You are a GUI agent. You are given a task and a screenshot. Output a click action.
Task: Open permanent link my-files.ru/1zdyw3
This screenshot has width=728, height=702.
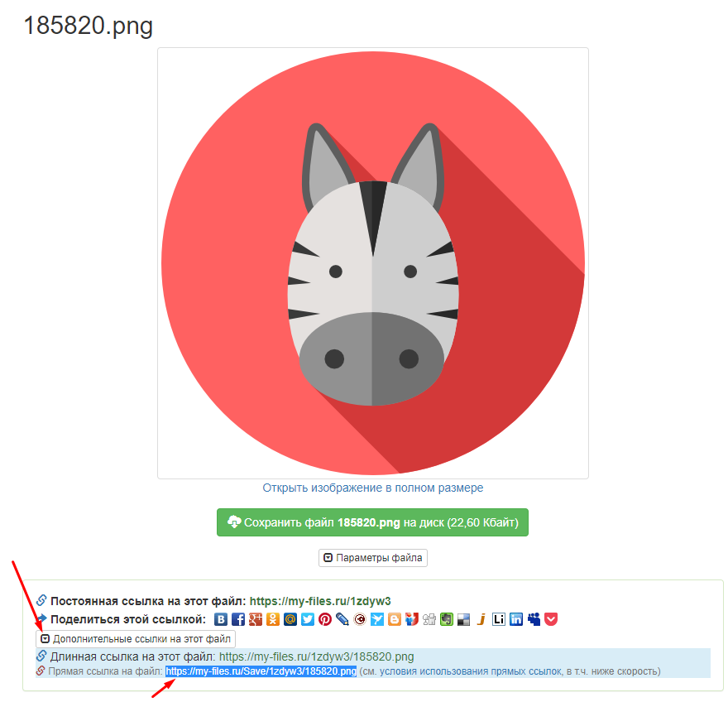(x=320, y=601)
